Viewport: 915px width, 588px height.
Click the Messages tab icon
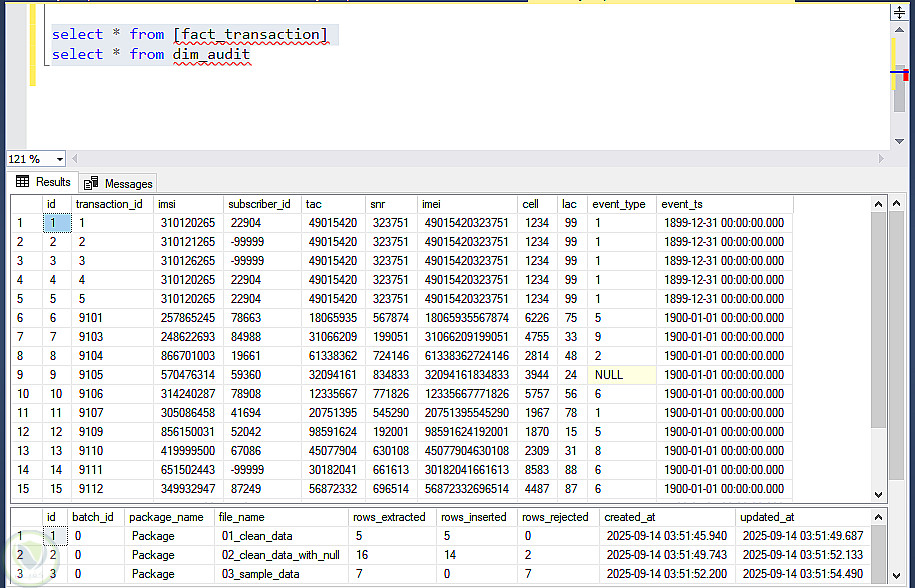[91, 183]
